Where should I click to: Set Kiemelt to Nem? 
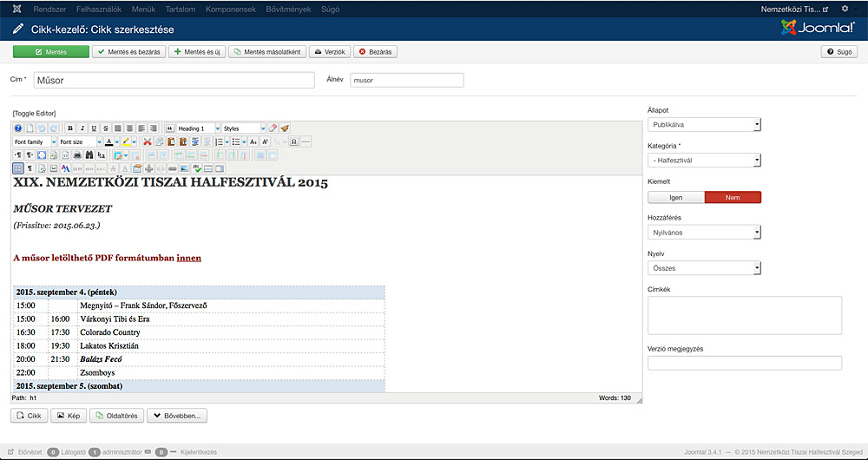[x=733, y=198]
